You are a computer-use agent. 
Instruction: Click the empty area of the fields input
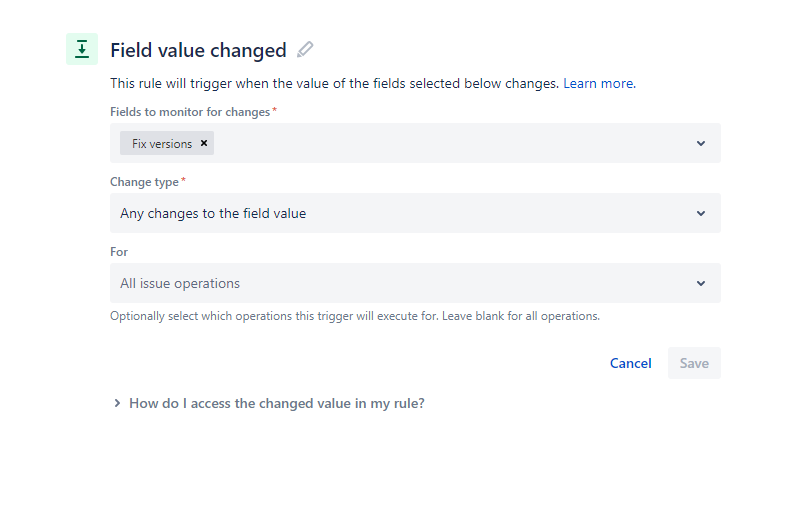coord(450,143)
